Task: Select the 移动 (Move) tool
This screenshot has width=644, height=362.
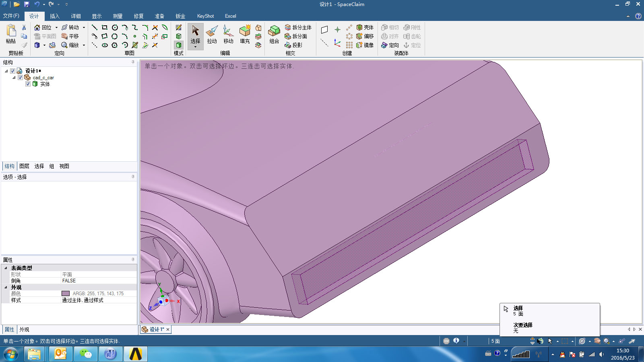Action: click(228, 35)
